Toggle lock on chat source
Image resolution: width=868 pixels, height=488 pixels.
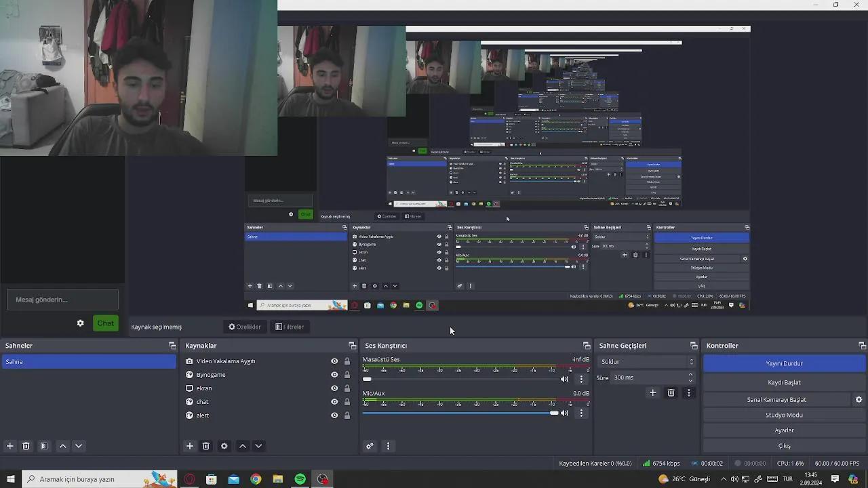click(347, 402)
